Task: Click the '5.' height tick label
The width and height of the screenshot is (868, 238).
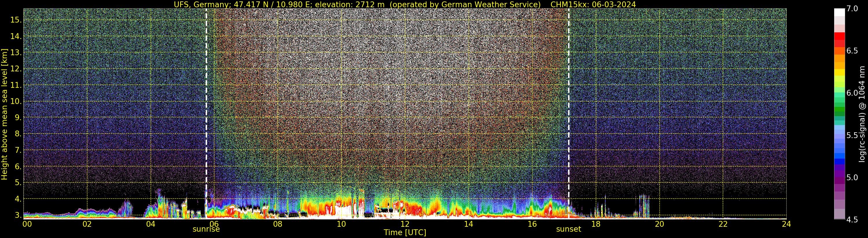Action: [x=18, y=183]
